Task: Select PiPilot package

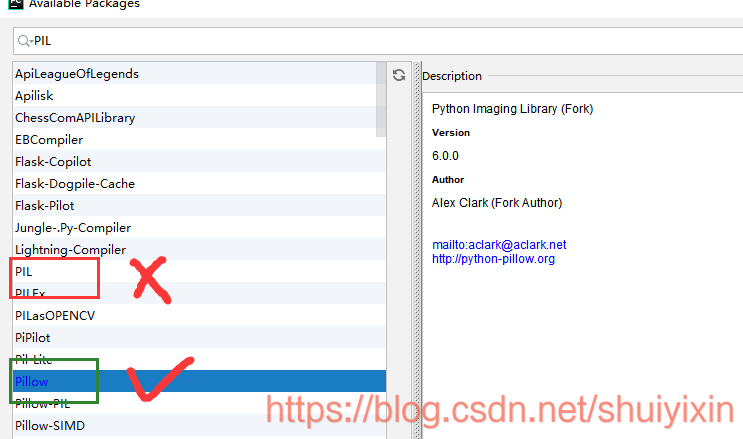Action: [x=199, y=337]
